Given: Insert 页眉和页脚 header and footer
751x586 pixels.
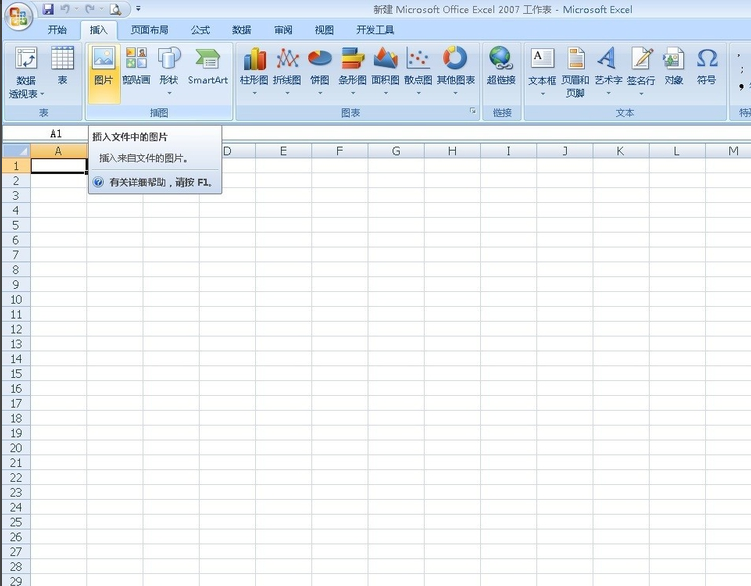Looking at the screenshot, I should (x=575, y=72).
